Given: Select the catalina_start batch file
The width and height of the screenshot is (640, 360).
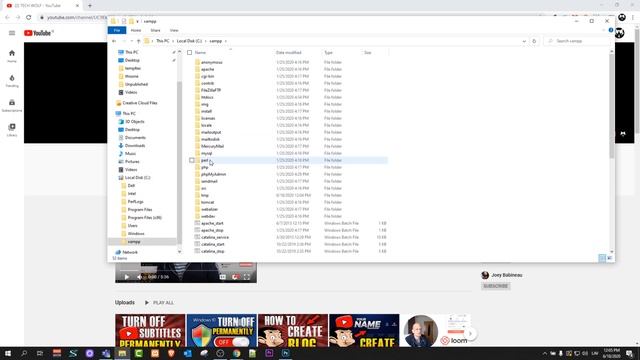Looking at the screenshot, I should tap(212, 244).
